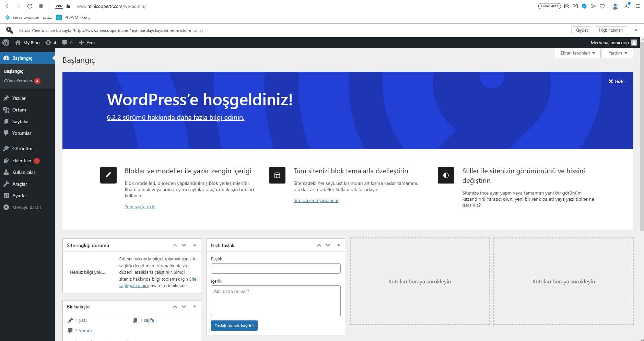Open the Yeni menu in the admin bar
The image size is (644, 341).
tap(87, 43)
